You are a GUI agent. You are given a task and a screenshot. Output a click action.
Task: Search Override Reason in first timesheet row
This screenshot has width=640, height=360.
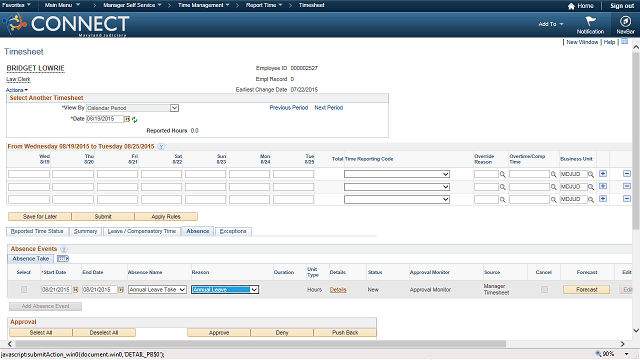(x=502, y=174)
